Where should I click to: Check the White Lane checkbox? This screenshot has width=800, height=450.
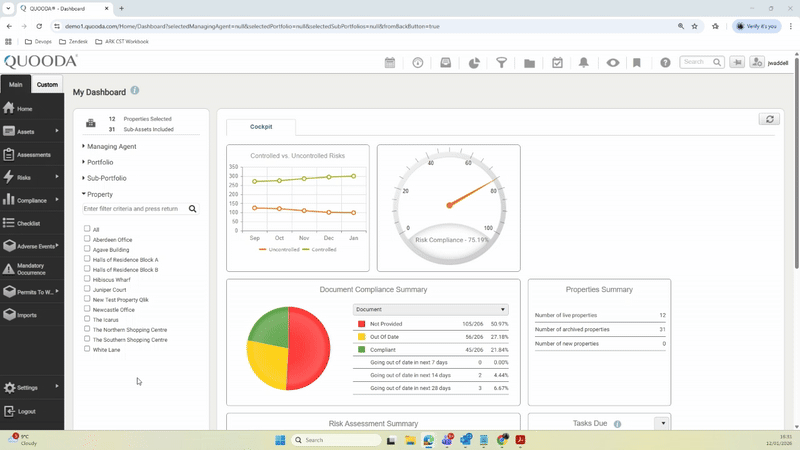(x=87, y=348)
